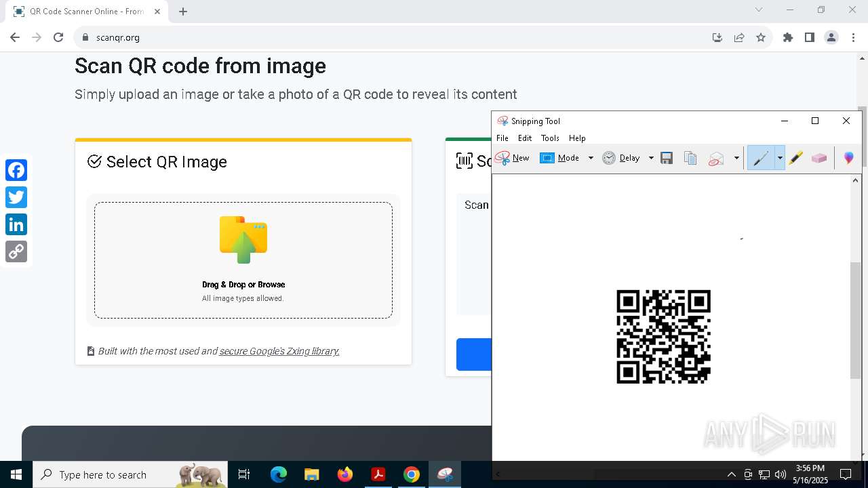The height and width of the screenshot is (488, 868).
Task: Open the Help menu in Snipping Tool
Action: 577,138
